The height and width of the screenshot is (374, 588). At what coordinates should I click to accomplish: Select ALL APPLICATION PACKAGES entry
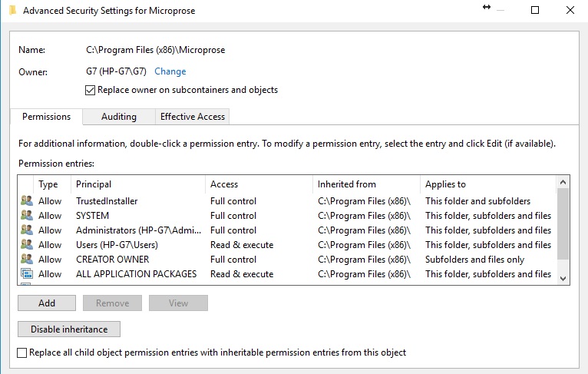137,274
